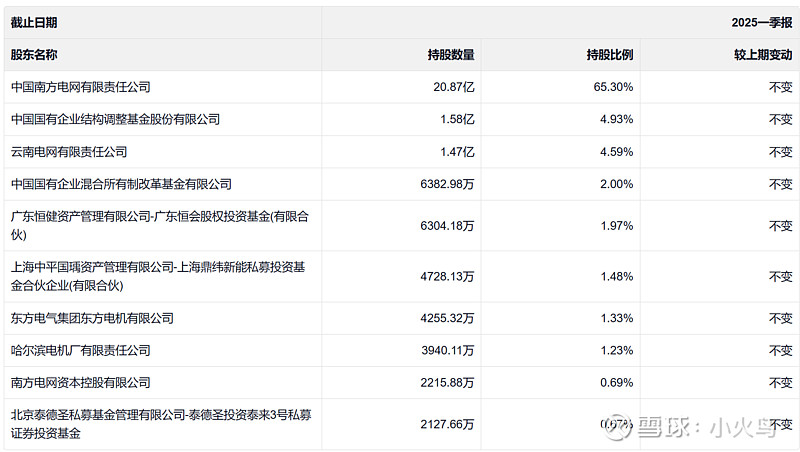This screenshot has height=452, width=800.
Task: Click 不变 in the 哈尔滨电机厂 row
Action: coord(781,350)
